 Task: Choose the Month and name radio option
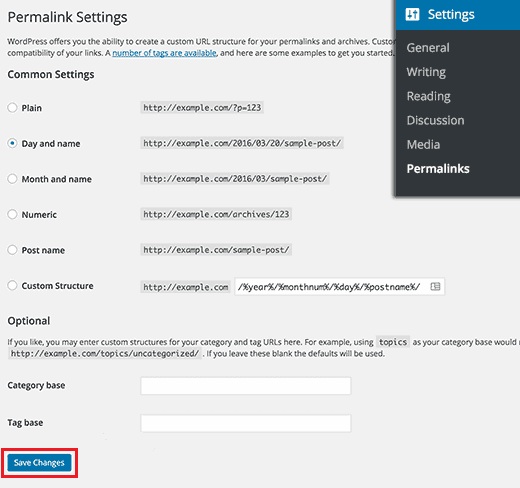(12, 179)
